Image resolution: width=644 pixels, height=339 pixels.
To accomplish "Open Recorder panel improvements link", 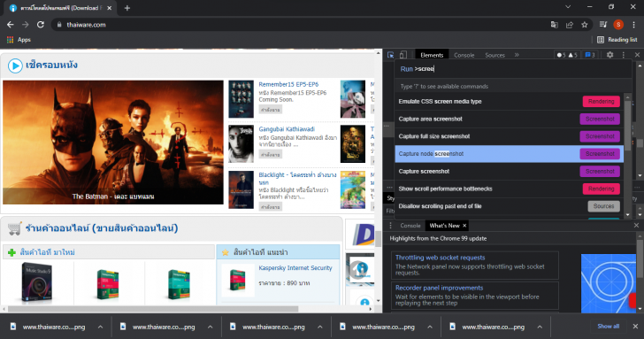I will [439, 288].
